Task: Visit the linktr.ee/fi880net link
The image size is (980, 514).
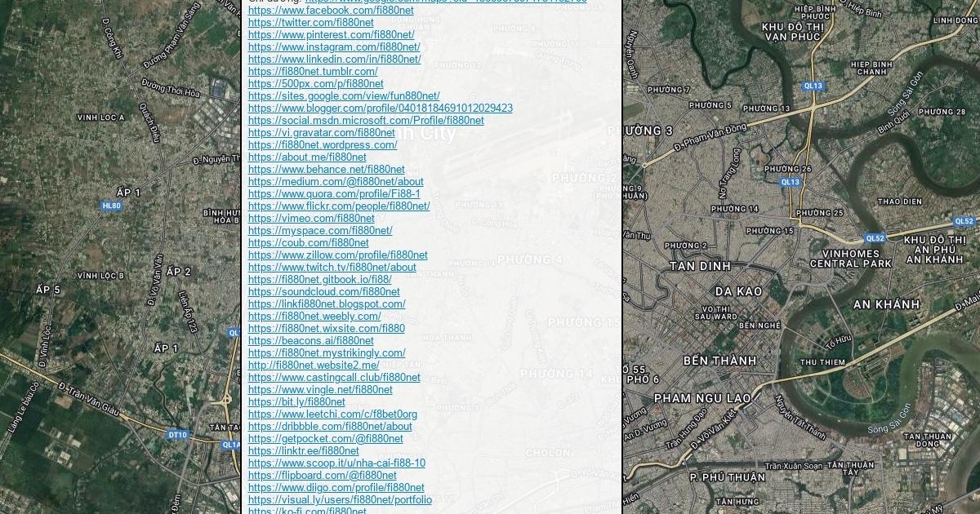Action: pos(303,451)
